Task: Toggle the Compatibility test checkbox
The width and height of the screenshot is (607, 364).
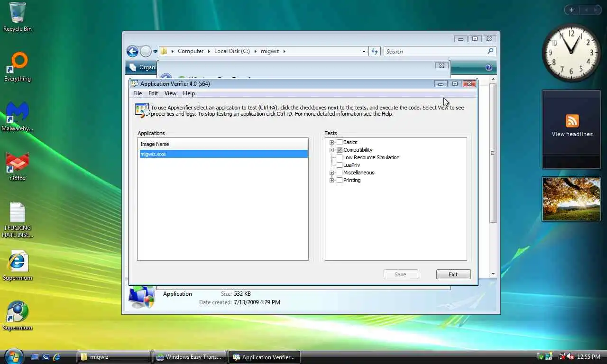Action: click(340, 150)
